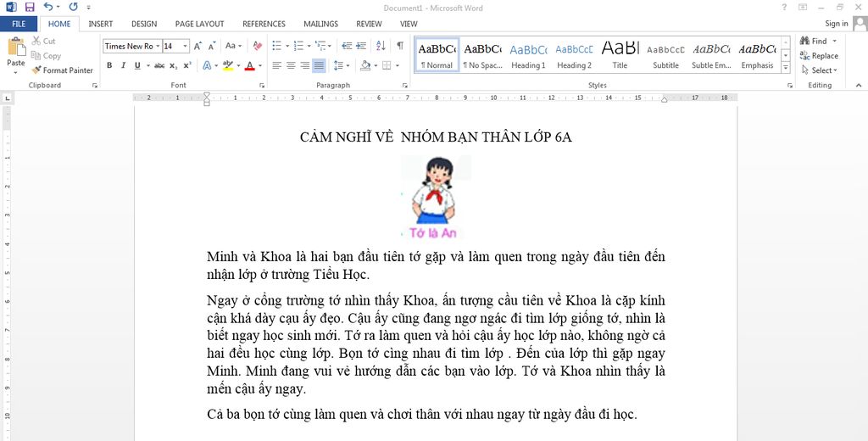Show or hide paragraph marks

click(400, 46)
